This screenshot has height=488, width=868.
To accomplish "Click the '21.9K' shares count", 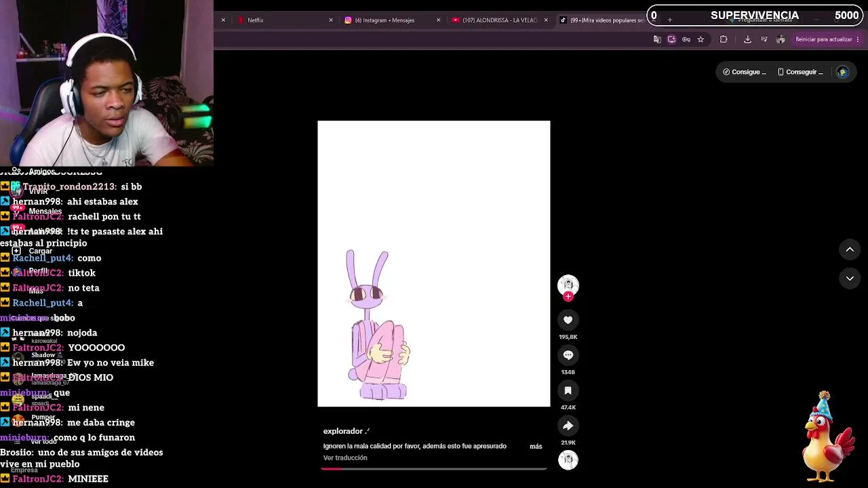I will [x=568, y=443].
